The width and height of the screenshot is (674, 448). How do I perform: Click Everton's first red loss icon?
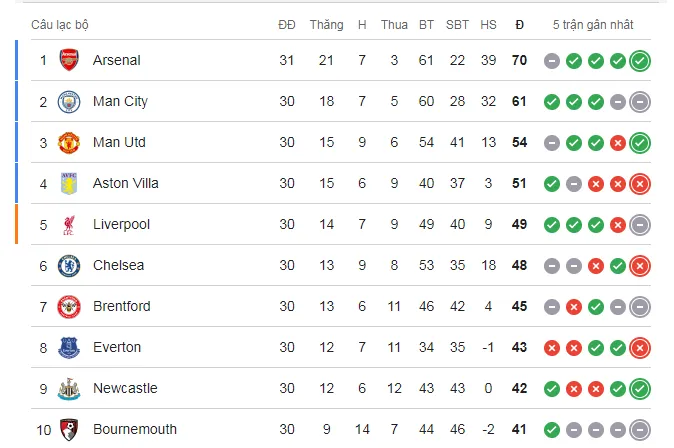tap(552, 348)
